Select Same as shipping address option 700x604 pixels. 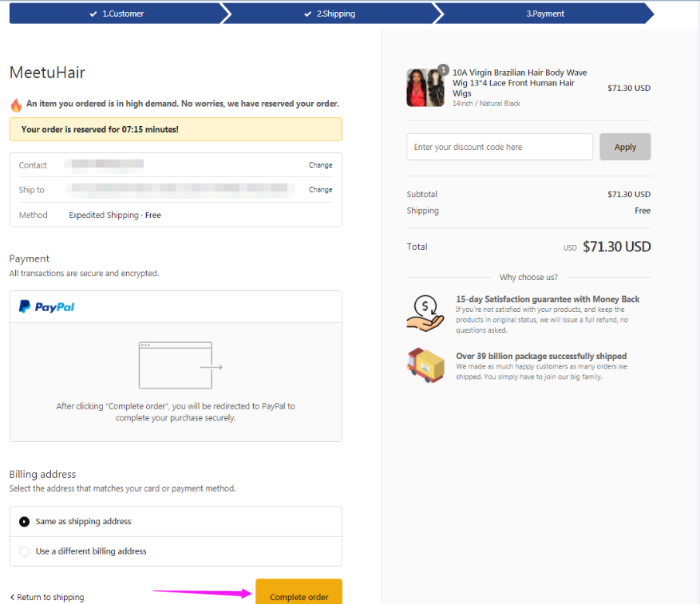tap(25, 522)
